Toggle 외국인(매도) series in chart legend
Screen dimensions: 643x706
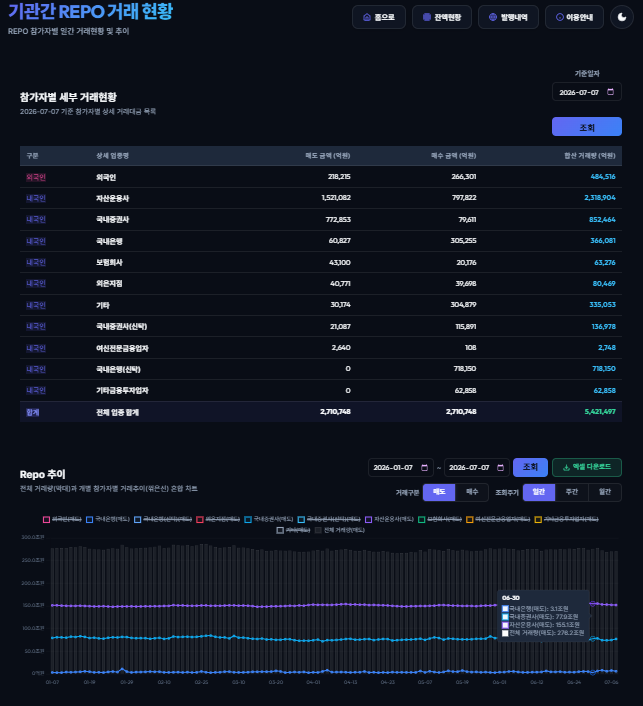[62, 519]
